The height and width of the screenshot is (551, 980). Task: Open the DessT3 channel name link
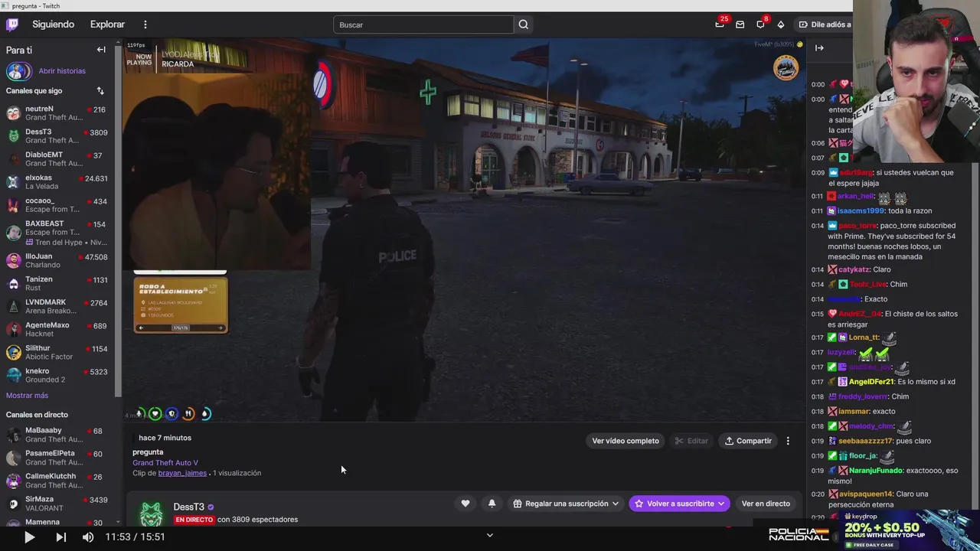(x=188, y=507)
